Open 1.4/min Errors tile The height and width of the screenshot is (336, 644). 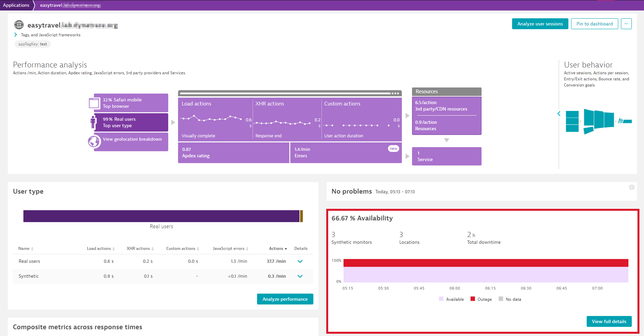[x=346, y=153]
